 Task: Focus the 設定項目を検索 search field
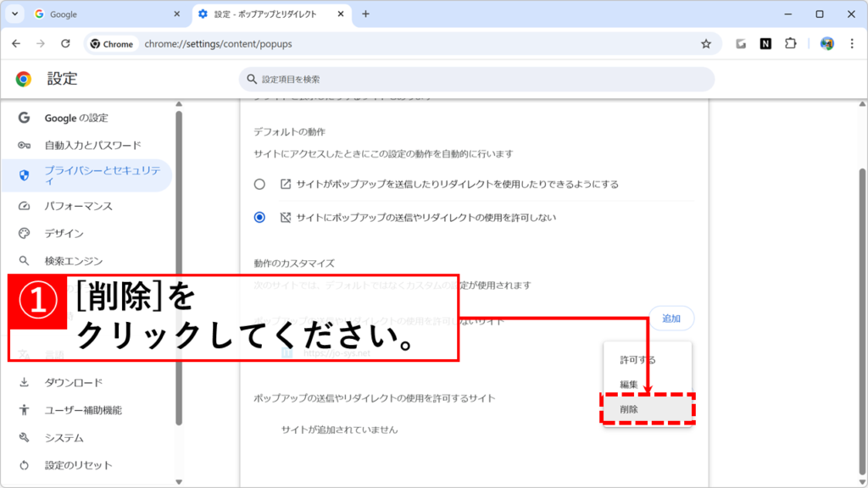click(476, 79)
